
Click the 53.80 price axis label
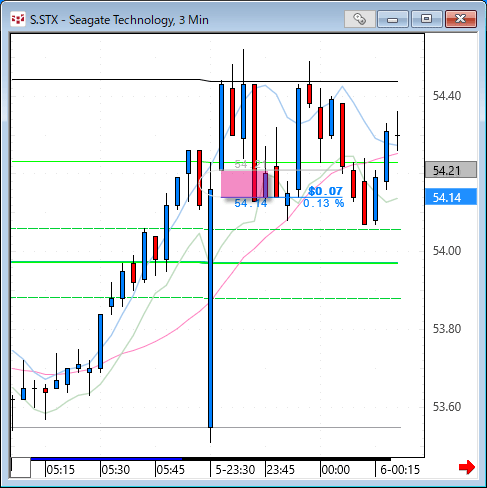coord(447,329)
